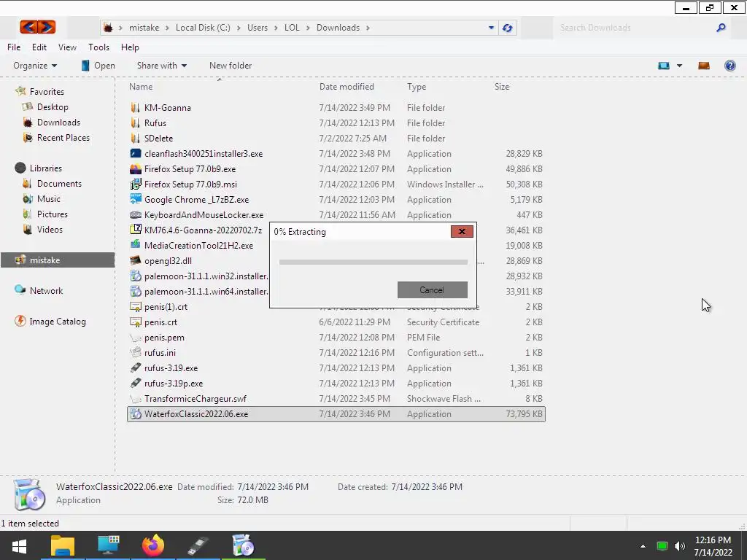Open Firefox from the taskbar
The height and width of the screenshot is (560, 747).
[x=153, y=545]
